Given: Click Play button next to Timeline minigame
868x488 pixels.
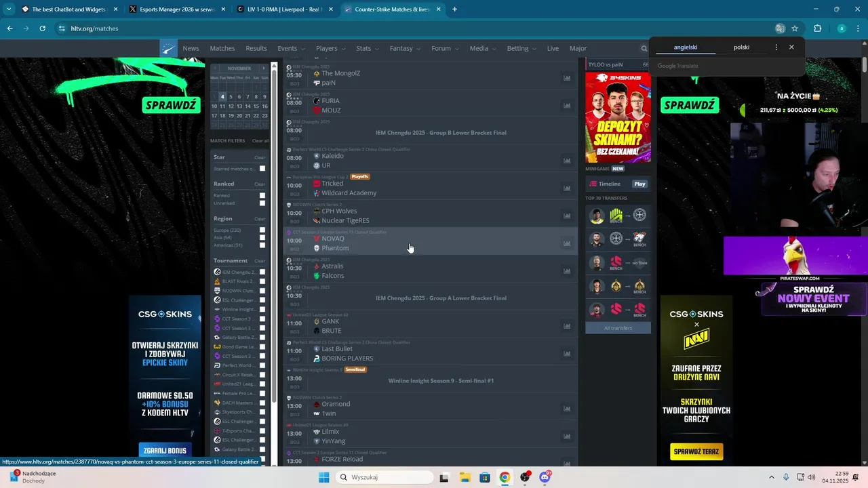Looking at the screenshot, I should (x=639, y=184).
